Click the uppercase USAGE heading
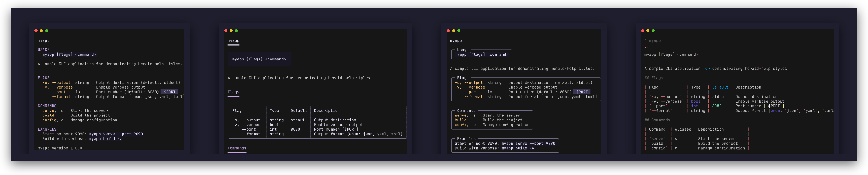Viewport: 868px width, 175px height. (x=43, y=50)
